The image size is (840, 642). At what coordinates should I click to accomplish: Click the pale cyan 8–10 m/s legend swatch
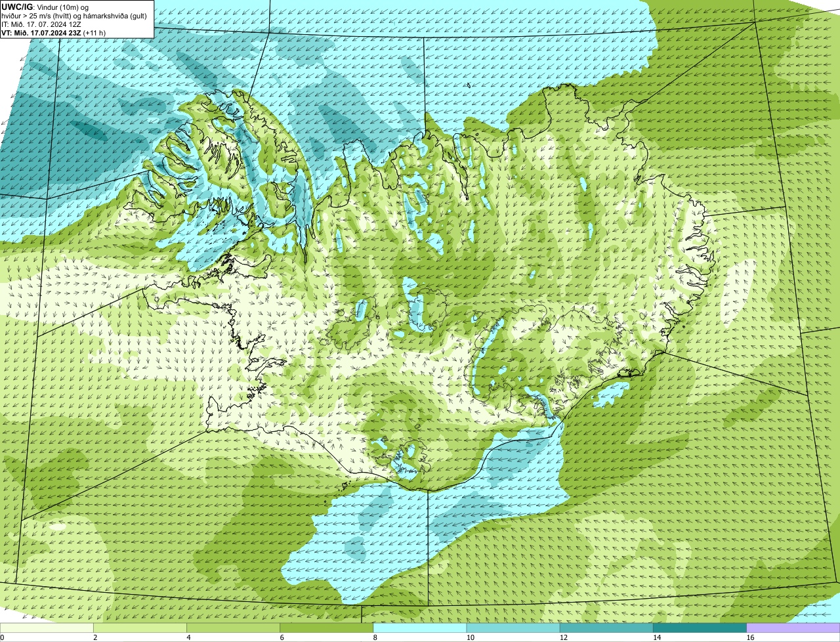(x=420, y=628)
